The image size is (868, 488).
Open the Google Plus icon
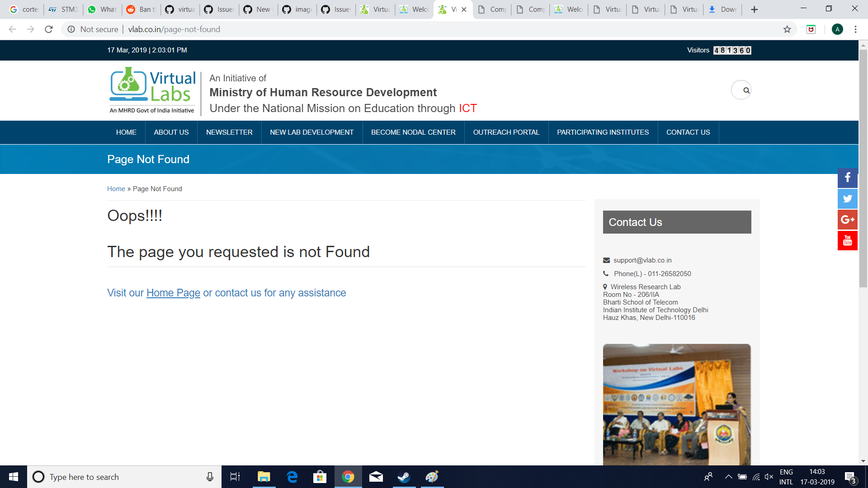click(847, 220)
